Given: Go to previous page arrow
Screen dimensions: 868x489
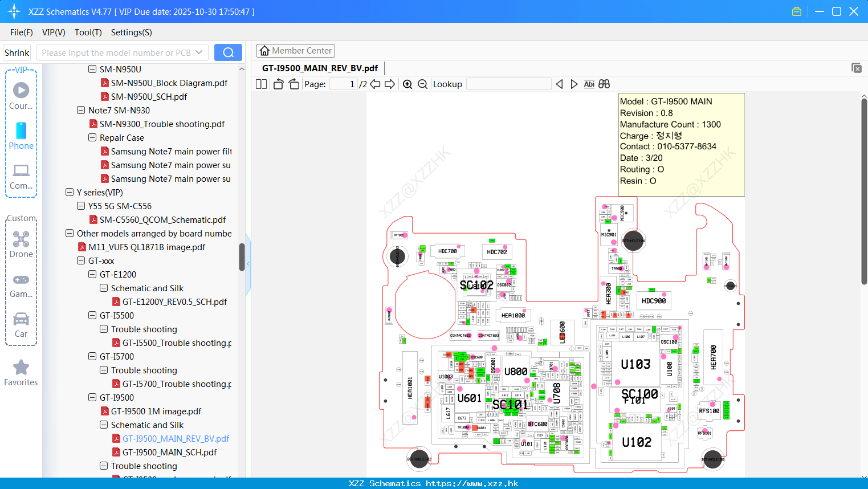Looking at the screenshot, I should pos(375,84).
